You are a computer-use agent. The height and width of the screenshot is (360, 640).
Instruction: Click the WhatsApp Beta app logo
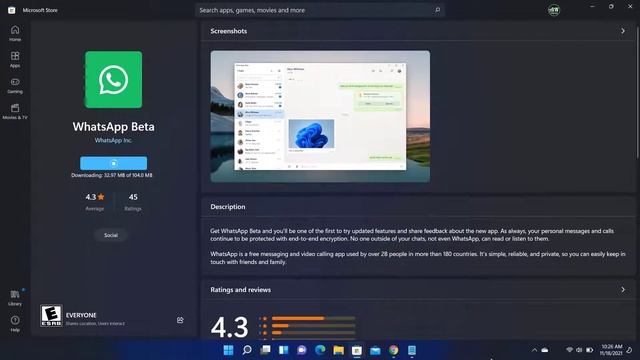click(113, 80)
